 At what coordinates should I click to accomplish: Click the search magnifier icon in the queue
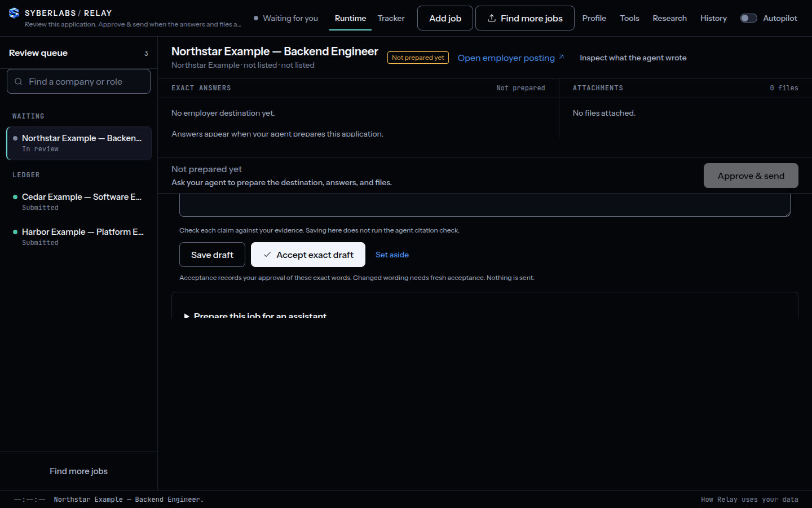(x=19, y=81)
